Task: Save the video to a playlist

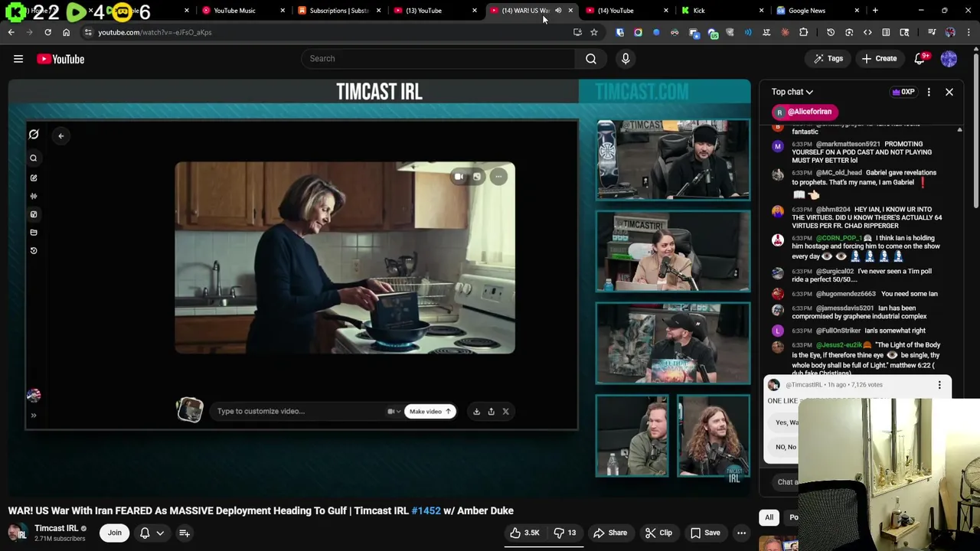Action: [705, 533]
